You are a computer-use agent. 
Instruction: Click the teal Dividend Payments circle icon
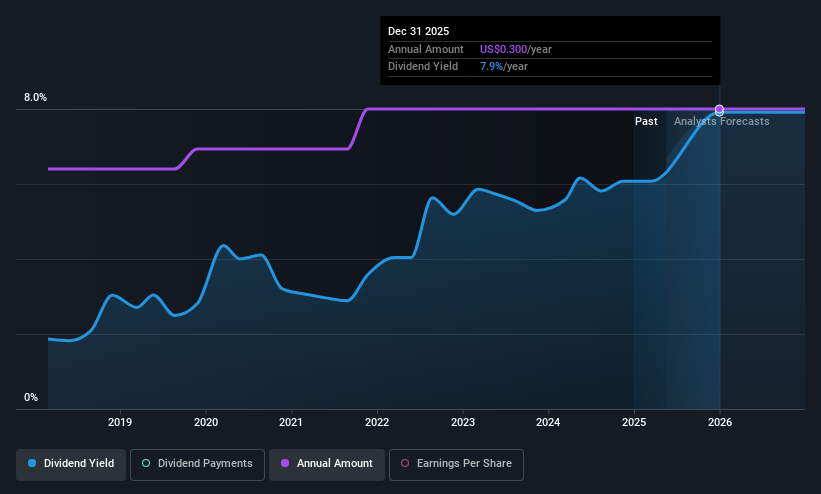pyautogui.click(x=146, y=463)
